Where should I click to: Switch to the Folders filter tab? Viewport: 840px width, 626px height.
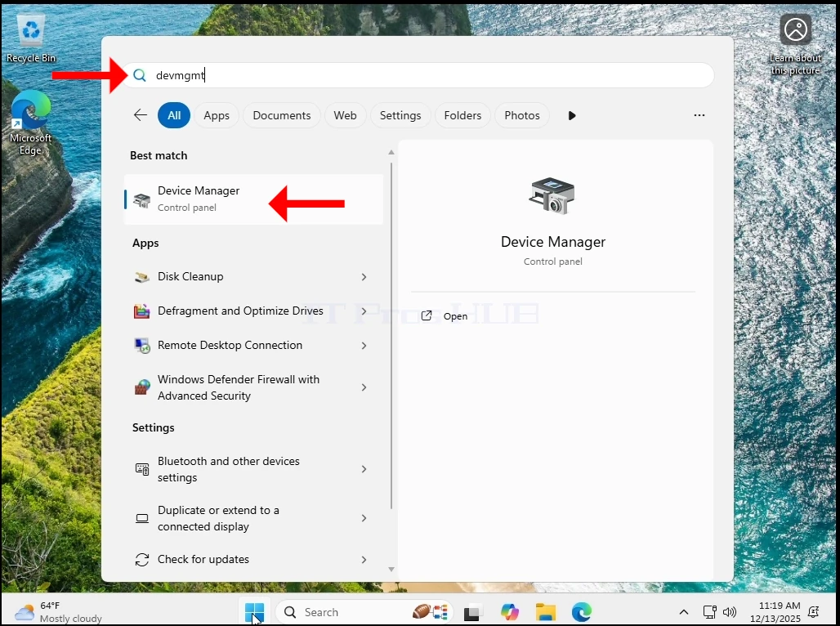pos(462,115)
